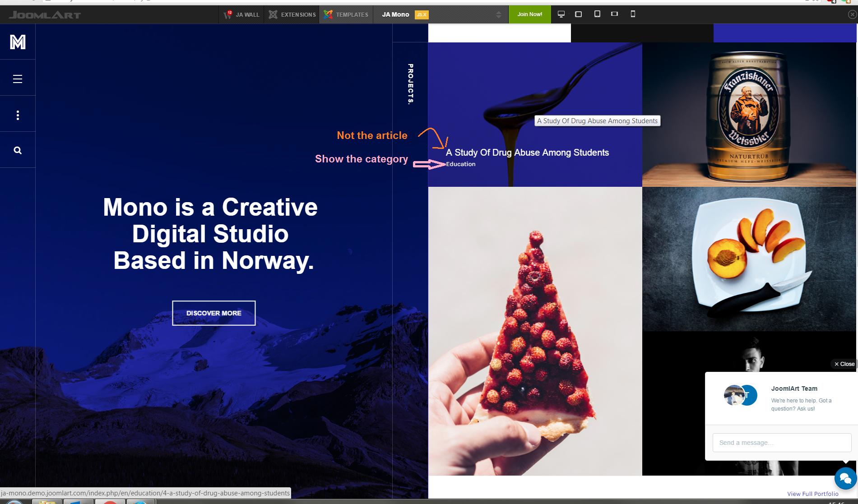Focus the Send a message input field

(x=782, y=443)
